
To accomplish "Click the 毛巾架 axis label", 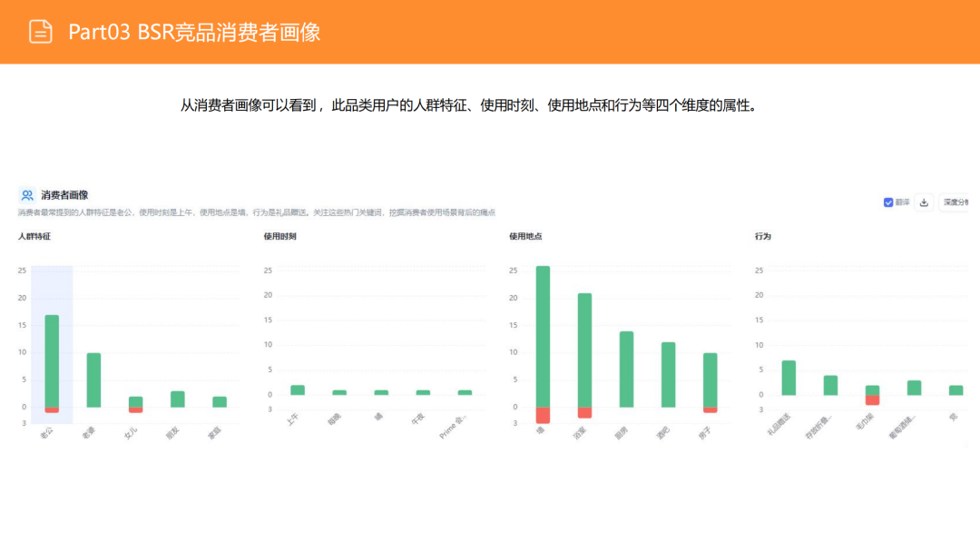I will click(x=865, y=422).
